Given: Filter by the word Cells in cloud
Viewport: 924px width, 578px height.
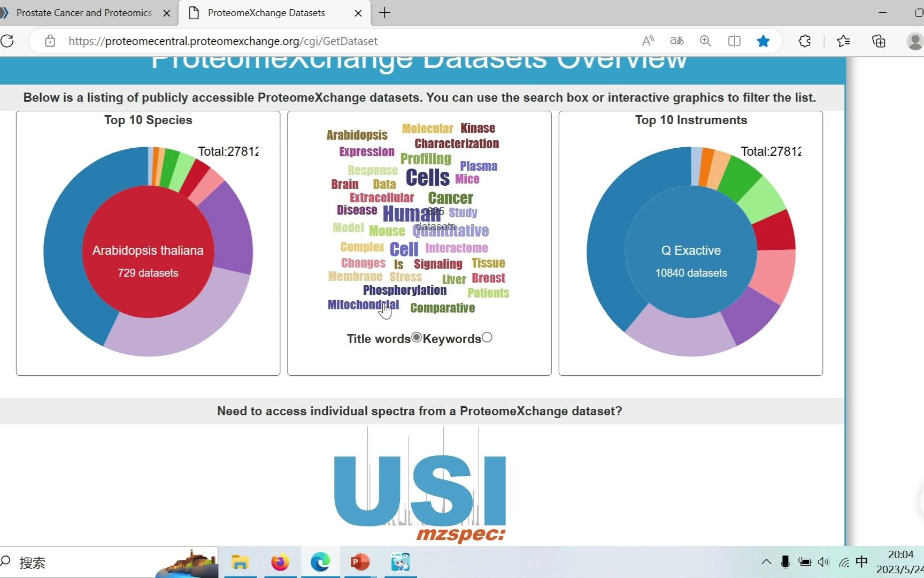Looking at the screenshot, I should coord(428,178).
